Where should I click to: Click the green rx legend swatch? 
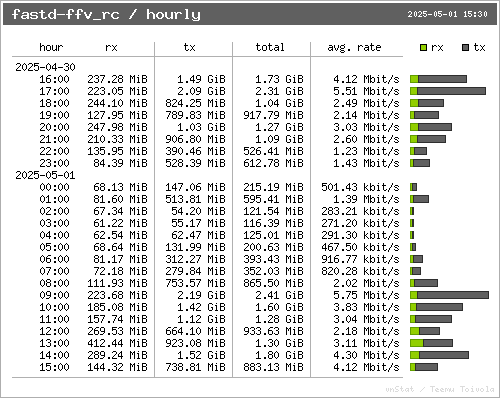[423, 48]
